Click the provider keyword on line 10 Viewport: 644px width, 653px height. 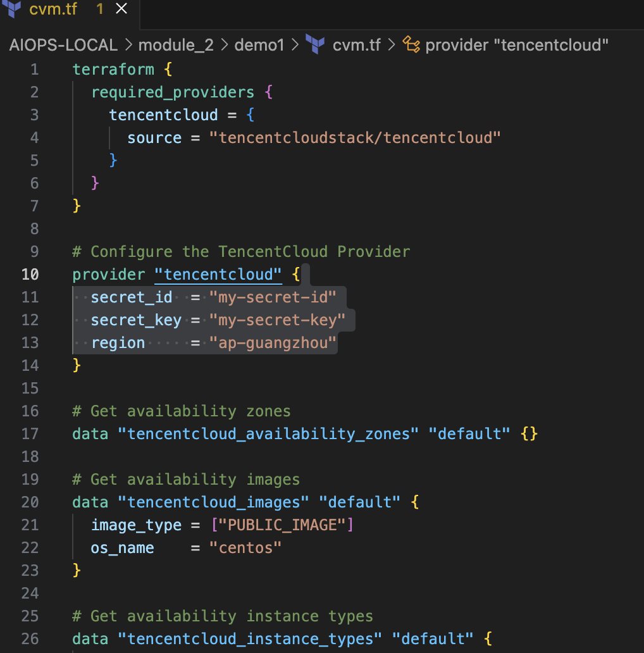(109, 275)
